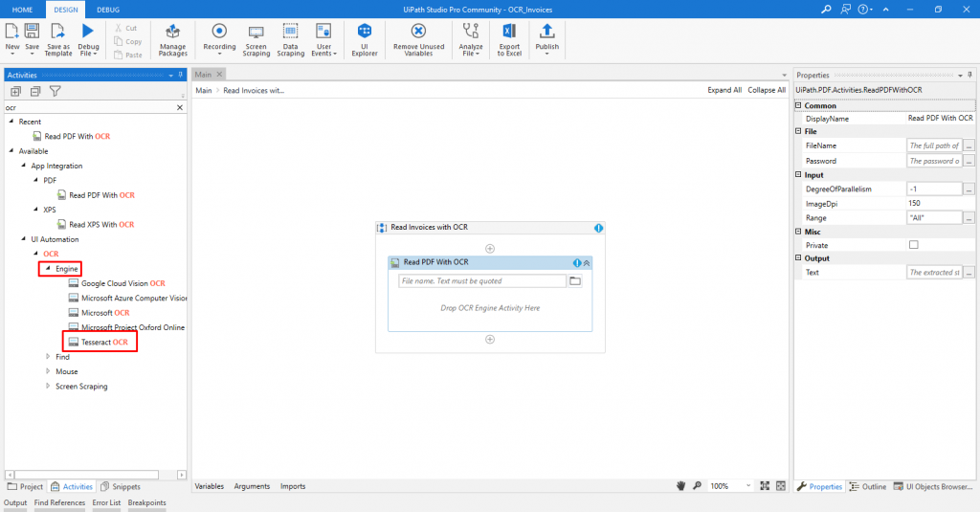The image size is (980, 512).
Task: Launch UI Explorer
Action: [x=365, y=40]
